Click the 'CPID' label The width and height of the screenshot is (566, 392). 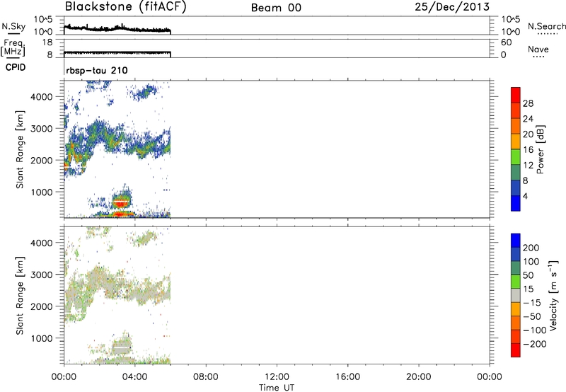click(16, 67)
